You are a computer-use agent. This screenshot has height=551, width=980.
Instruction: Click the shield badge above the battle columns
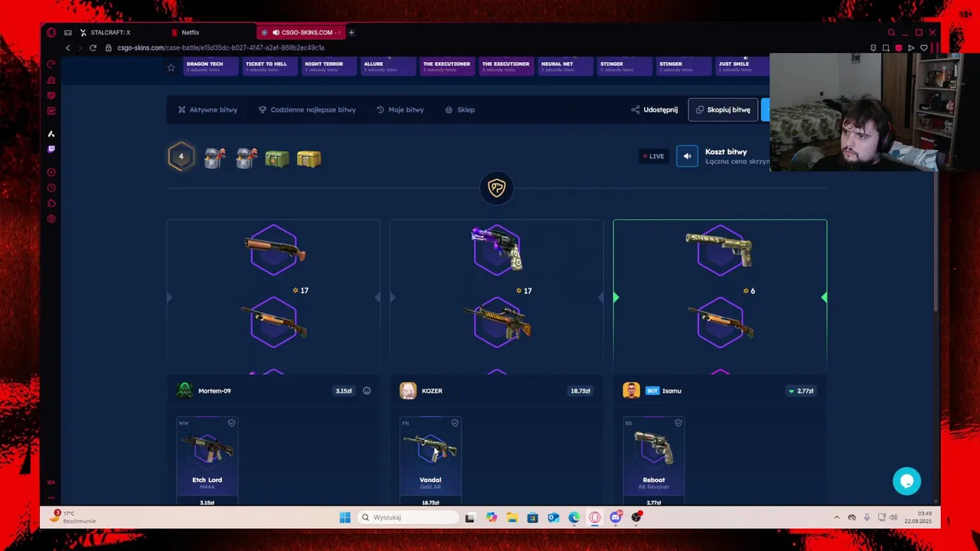[496, 188]
